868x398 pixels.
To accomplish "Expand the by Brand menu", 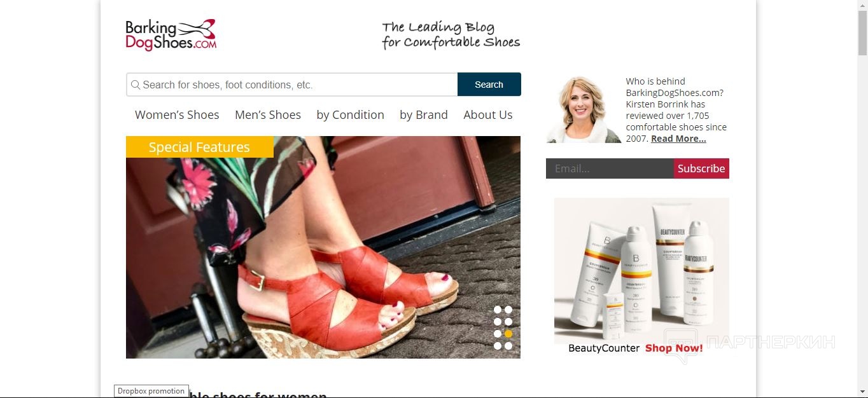I will click(x=424, y=115).
